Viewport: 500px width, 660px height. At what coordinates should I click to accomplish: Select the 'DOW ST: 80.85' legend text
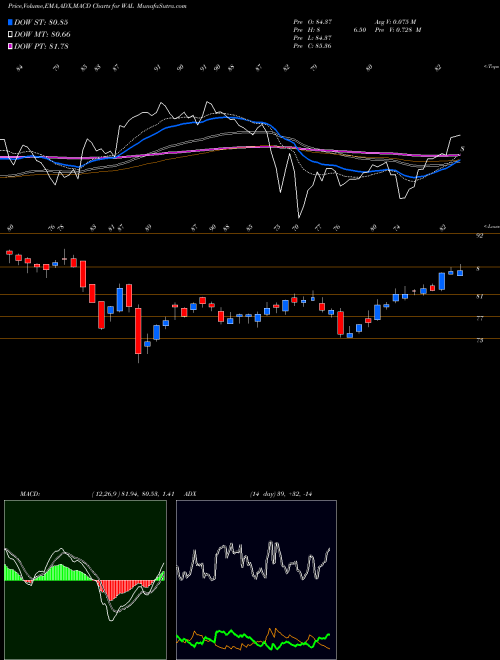[41, 22]
